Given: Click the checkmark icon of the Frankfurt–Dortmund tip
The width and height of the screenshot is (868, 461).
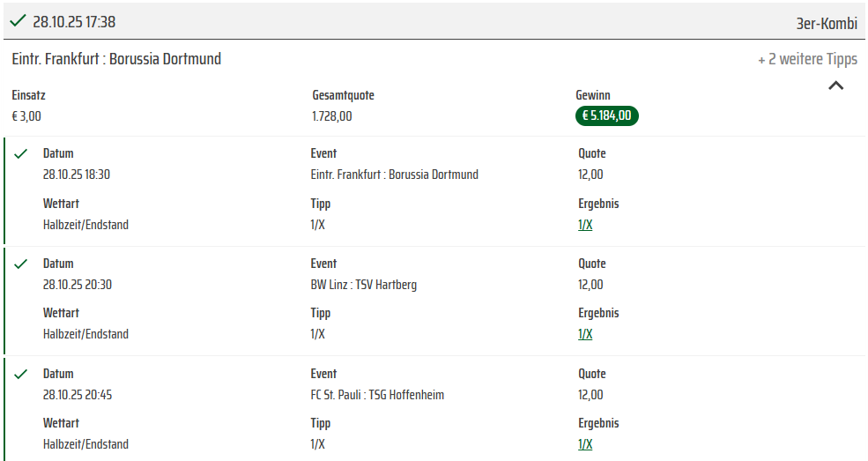Looking at the screenshot, I should (22, 153).
